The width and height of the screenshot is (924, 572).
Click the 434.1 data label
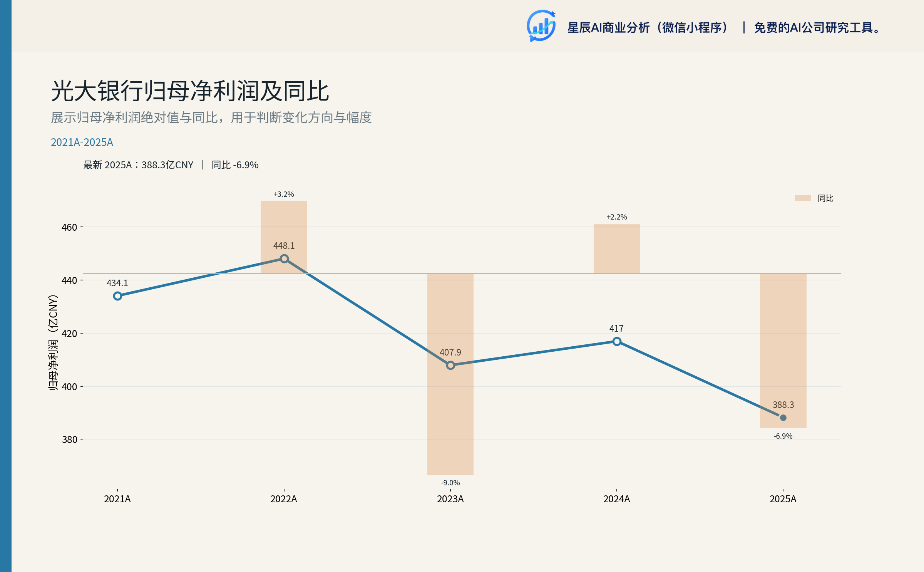coord(117,283)
